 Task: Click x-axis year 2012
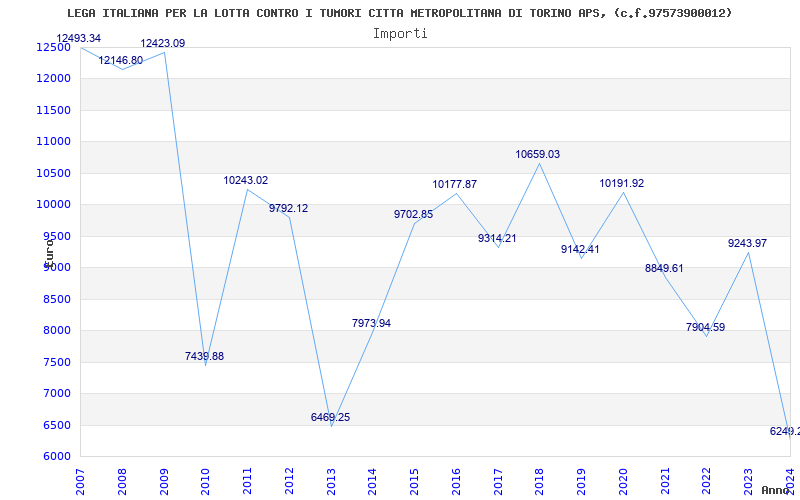[289, 482]
